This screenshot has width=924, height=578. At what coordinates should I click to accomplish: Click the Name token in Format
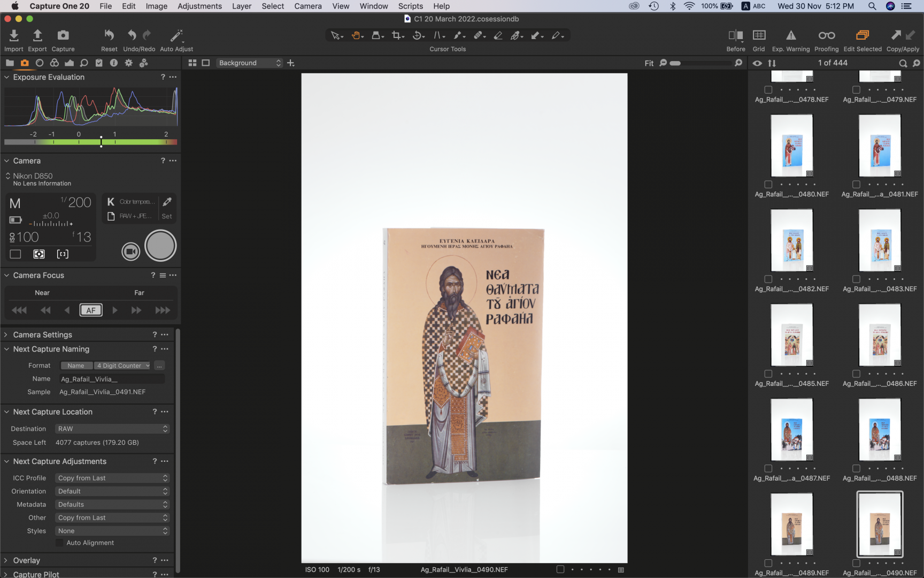coord(76,366)
